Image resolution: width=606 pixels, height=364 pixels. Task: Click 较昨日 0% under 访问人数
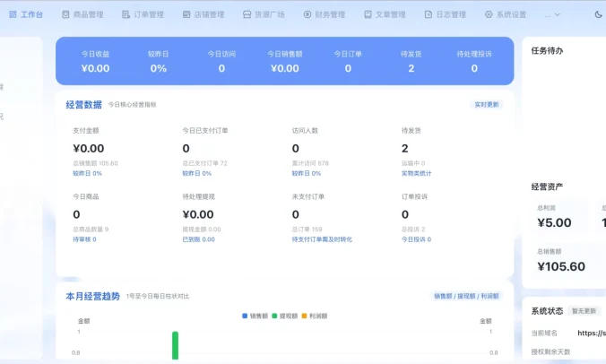(x=307, y=174)
